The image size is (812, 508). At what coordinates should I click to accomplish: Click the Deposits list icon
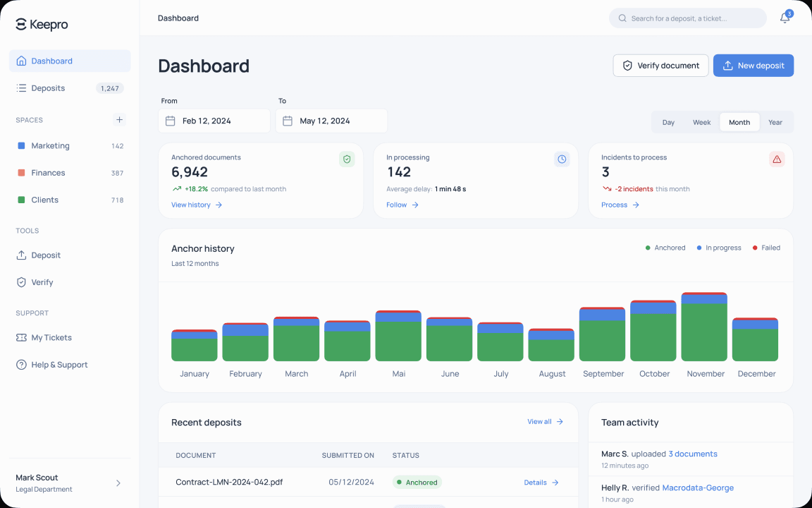21,88
